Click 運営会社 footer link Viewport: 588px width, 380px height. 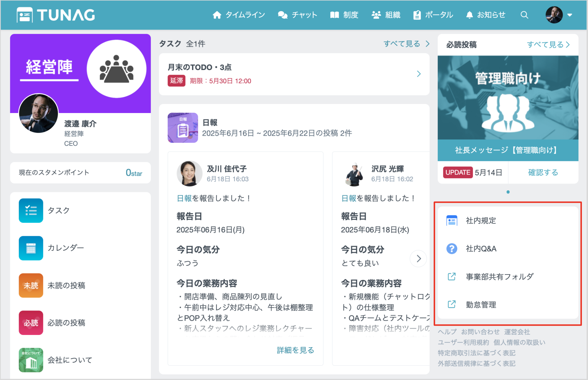pyautogui.click(x=517, y=332)
